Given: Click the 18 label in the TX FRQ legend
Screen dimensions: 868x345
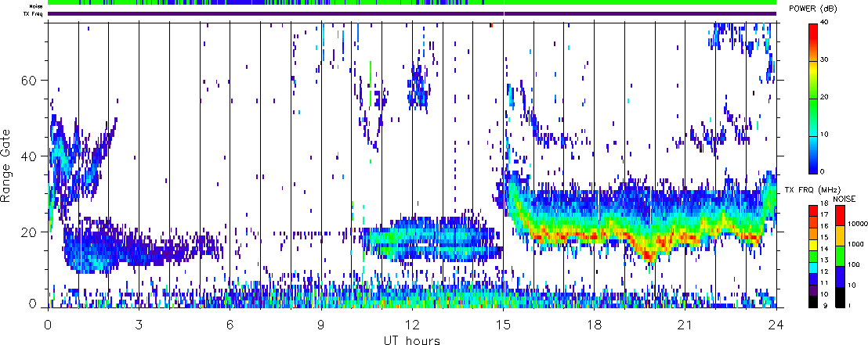Looking at the screenshot, I should tap(825, 203).
